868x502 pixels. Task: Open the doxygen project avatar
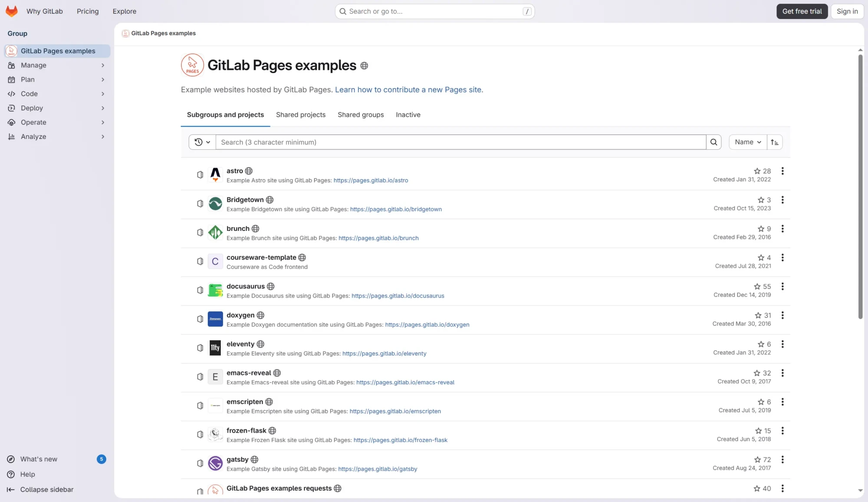pos(215,319)
